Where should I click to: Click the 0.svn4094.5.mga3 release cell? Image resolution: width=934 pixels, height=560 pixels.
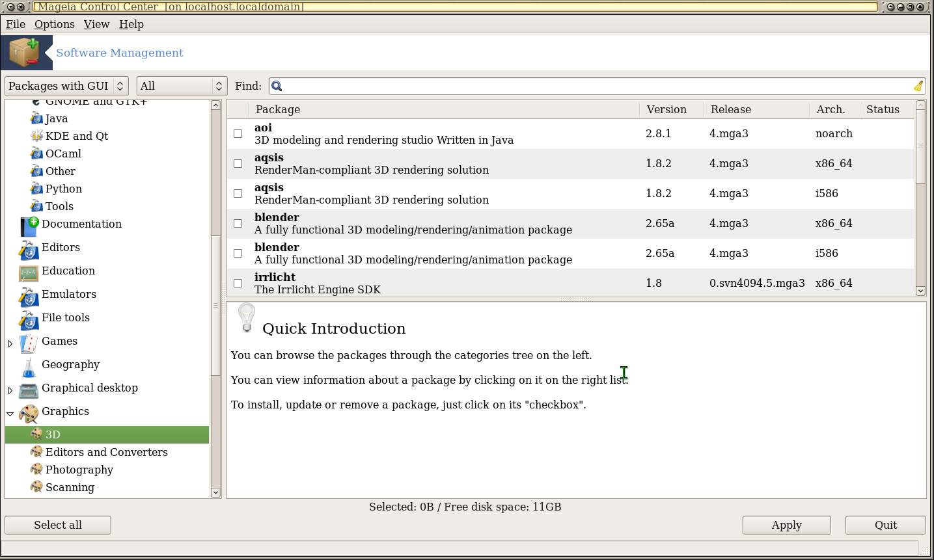coord(757,283)
